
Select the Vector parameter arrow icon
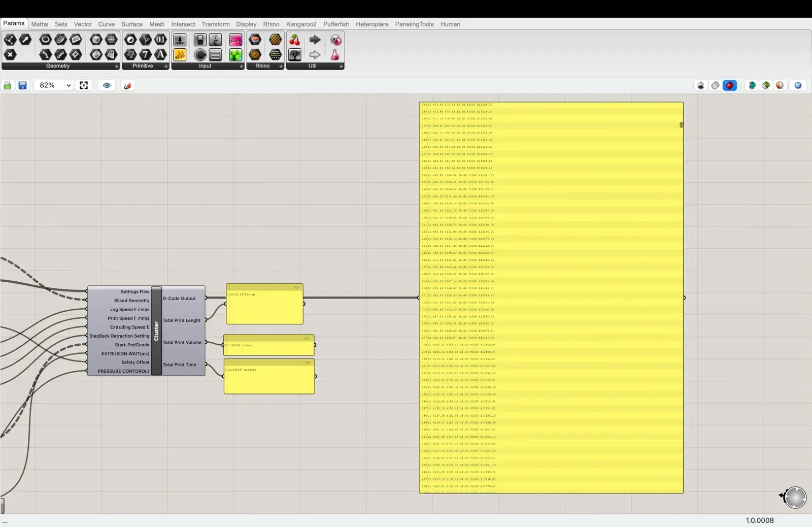pyautogui.click(x=25, y=40)
